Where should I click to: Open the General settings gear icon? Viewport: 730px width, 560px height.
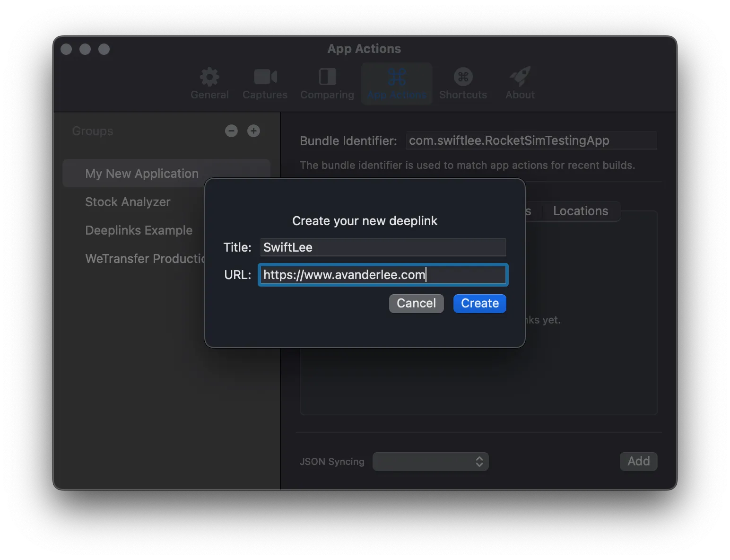click(x=209, y=77)
